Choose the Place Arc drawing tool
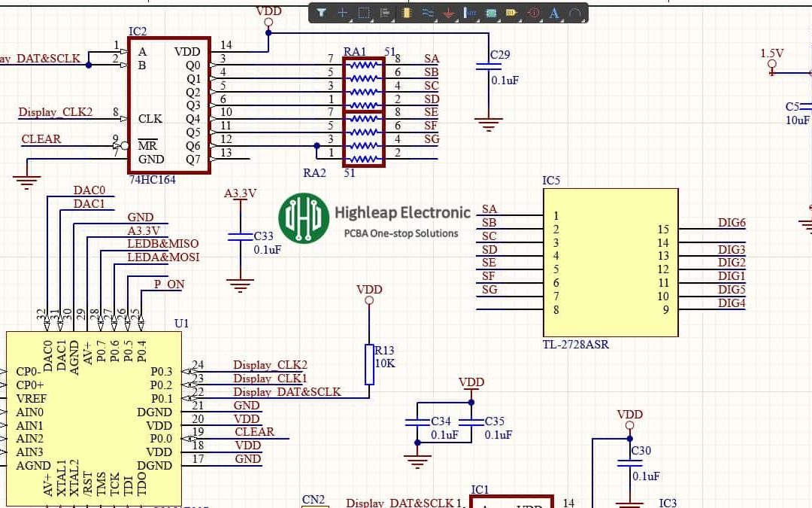The image size is (812, 508). (x=575, y=13)
